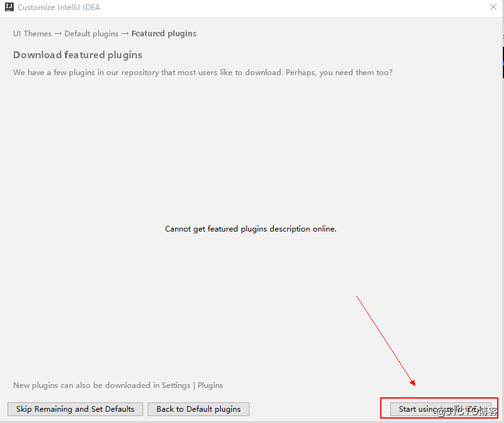504x423 pixels.
Task: Select the UI Themes breadcrumb step
Action: coord(32,33)
